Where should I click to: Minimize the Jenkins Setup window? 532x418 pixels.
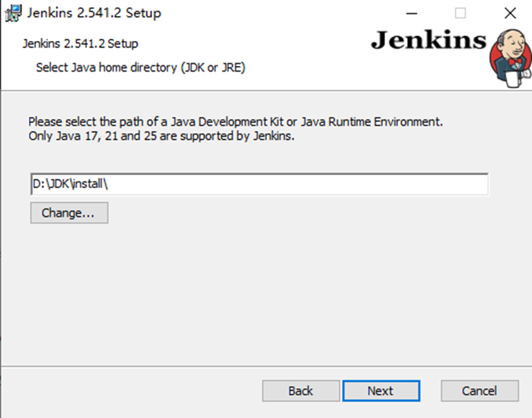(411, 14)
